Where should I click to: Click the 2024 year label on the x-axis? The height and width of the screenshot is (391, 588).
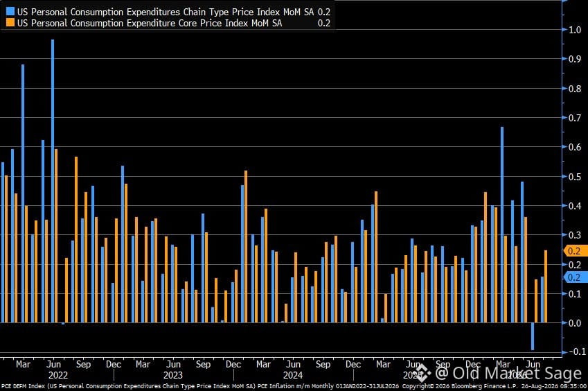tap(293, 375)
